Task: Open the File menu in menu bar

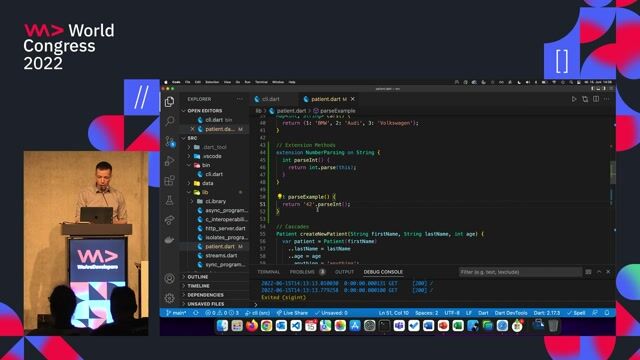Action: coord(187,82)
